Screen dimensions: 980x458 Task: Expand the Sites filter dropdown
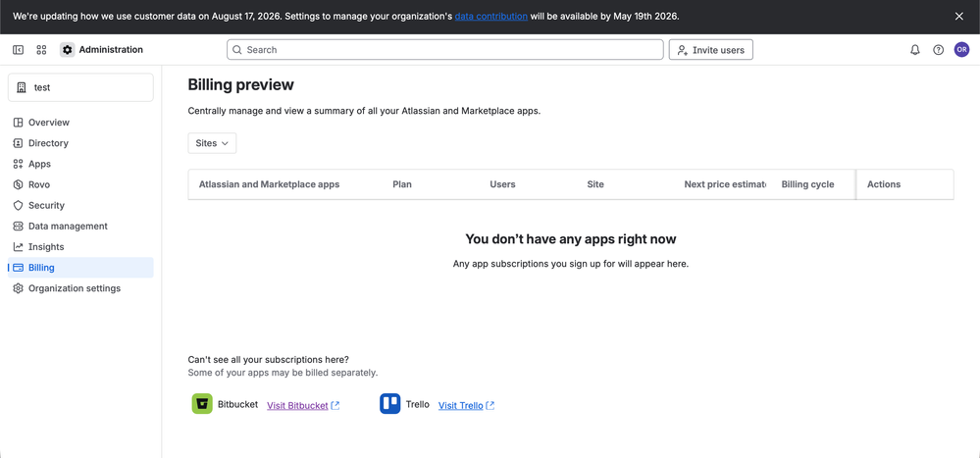212,143
